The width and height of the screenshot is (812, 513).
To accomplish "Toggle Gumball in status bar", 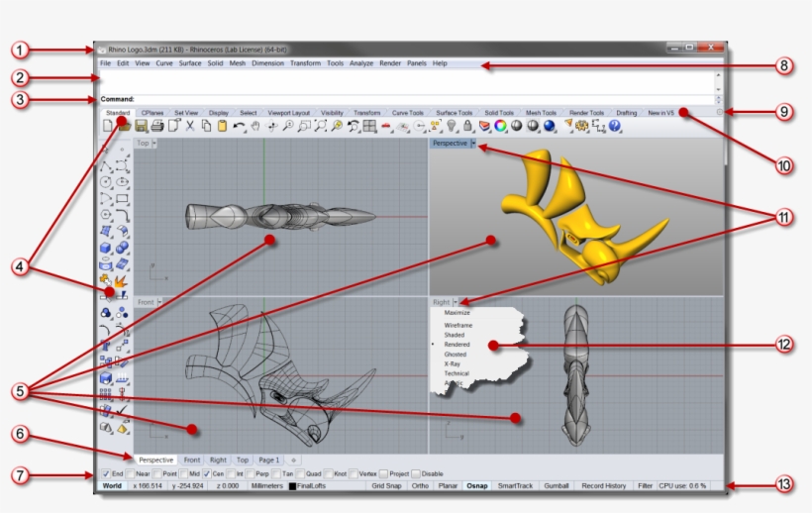I will pyautogui.click(x=557, y=486).
